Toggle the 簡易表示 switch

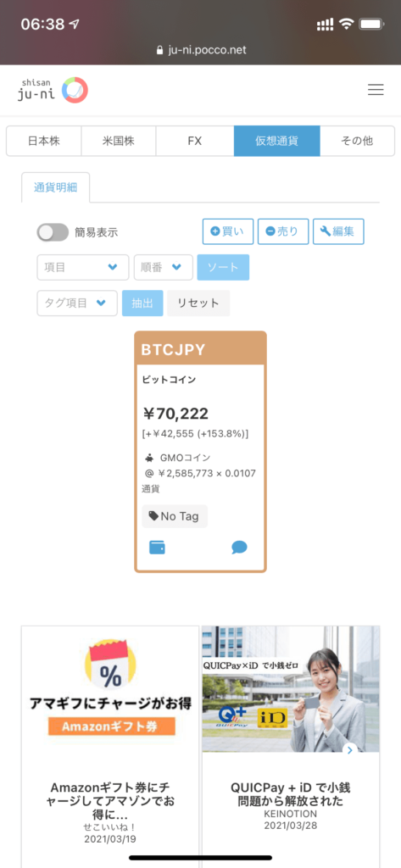tap(53, 232)
